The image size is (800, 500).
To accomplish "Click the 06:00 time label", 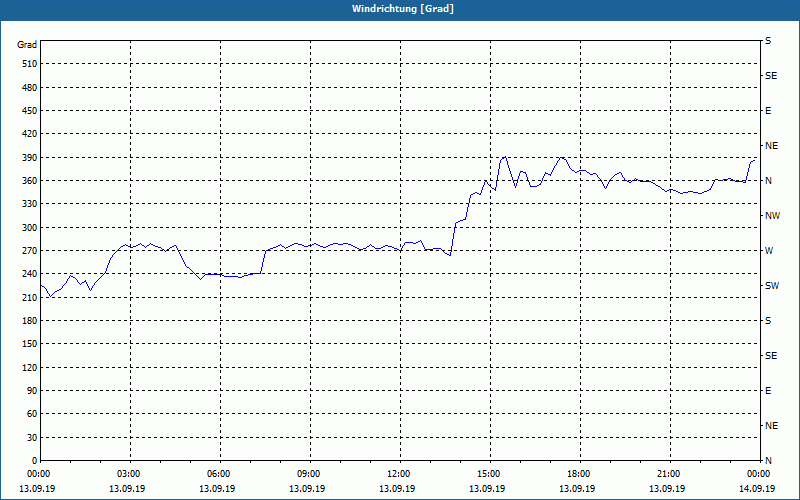I will pos(218,474).
